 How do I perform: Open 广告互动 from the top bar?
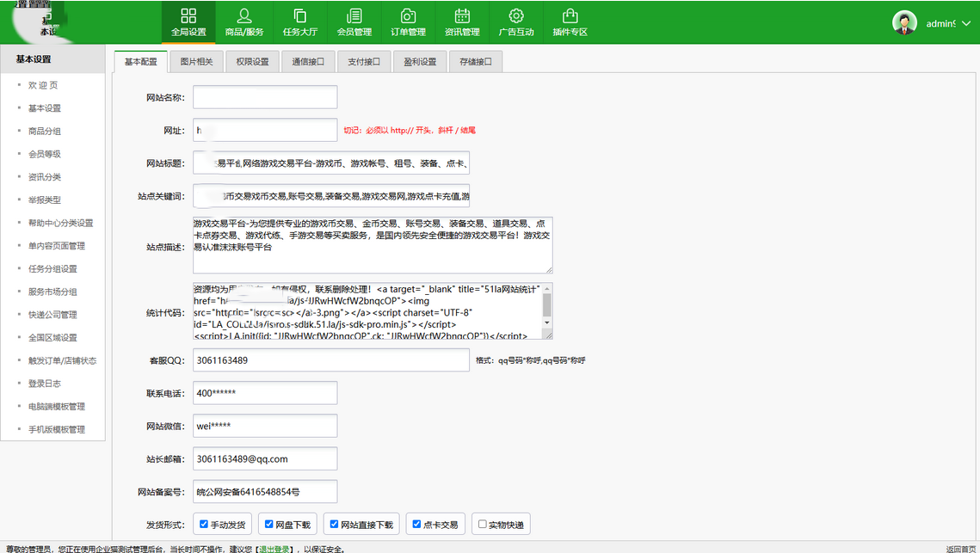point(517,22)
